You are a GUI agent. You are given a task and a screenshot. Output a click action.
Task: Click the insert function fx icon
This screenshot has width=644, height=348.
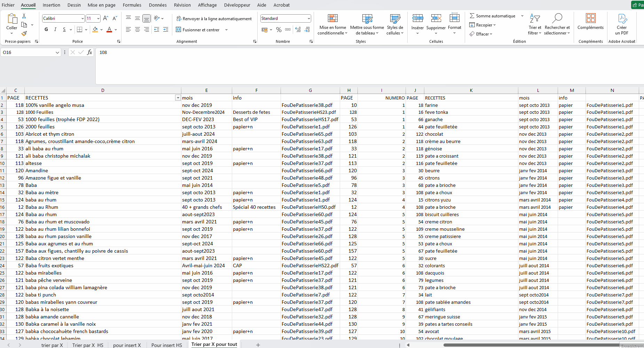[x=89, y=53]
